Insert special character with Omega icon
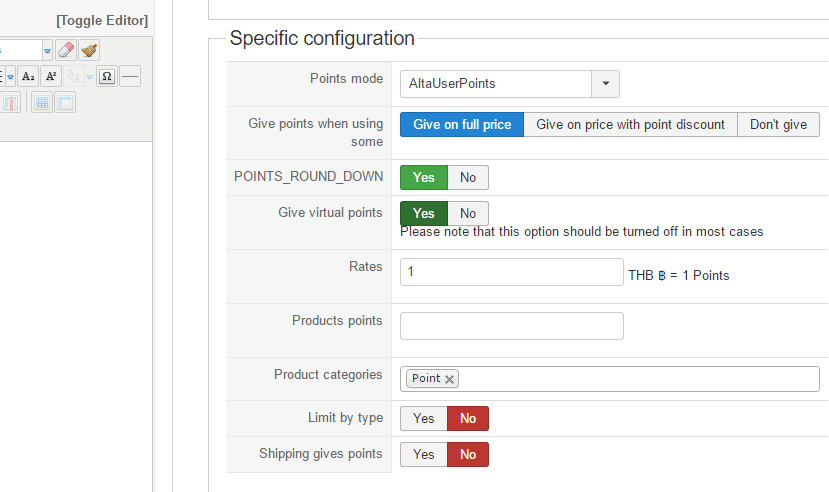 point(107,76)
